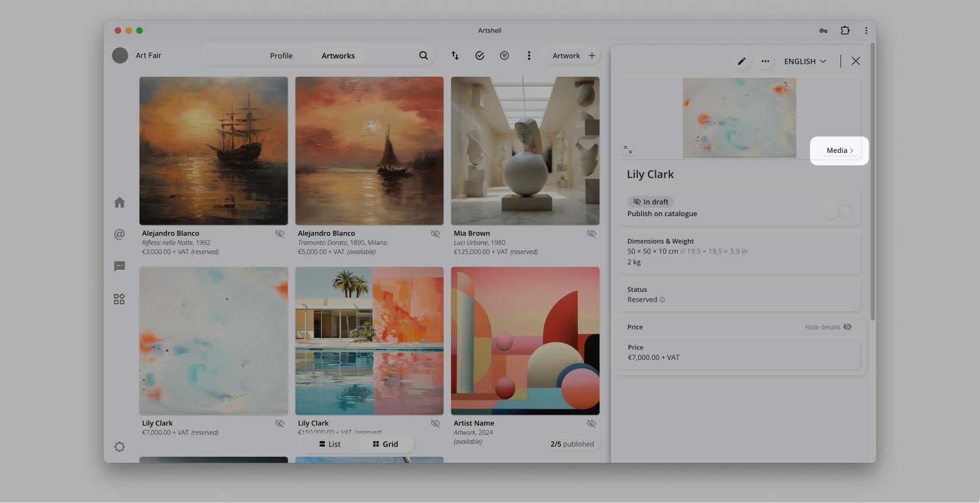Click the sort arrows icon
This screenshot has width=980, height=503.
(x=455, y=55)
